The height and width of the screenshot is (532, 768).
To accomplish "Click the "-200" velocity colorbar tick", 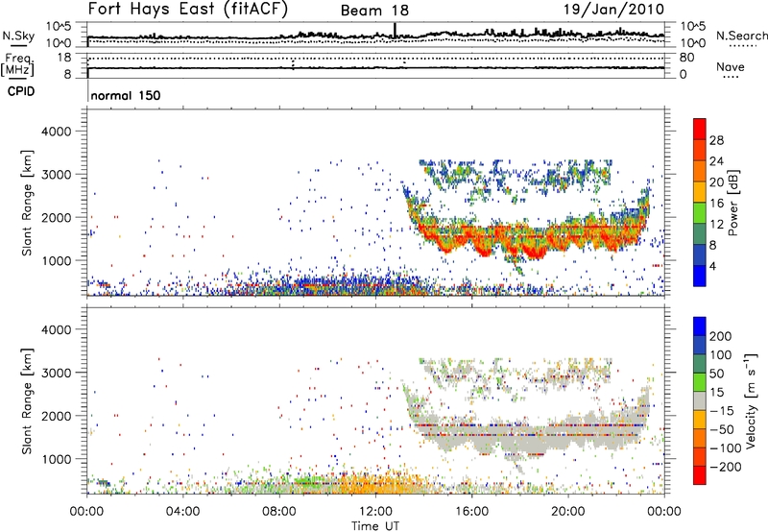I will 726,467.
